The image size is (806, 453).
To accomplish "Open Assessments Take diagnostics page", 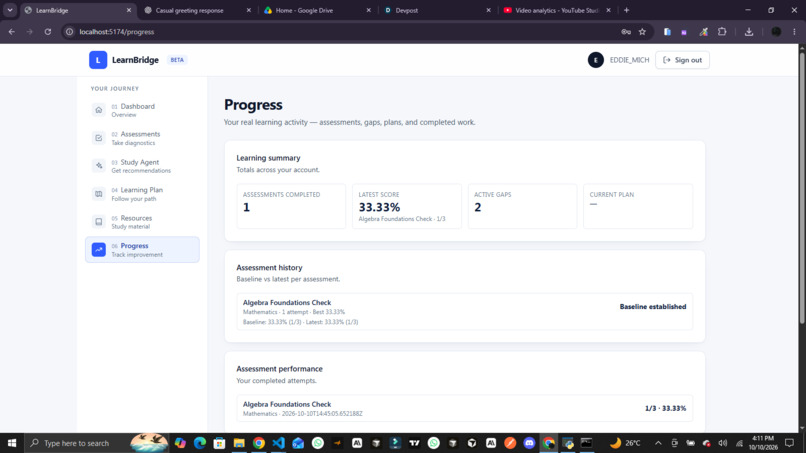I will [x=142, y=138].
